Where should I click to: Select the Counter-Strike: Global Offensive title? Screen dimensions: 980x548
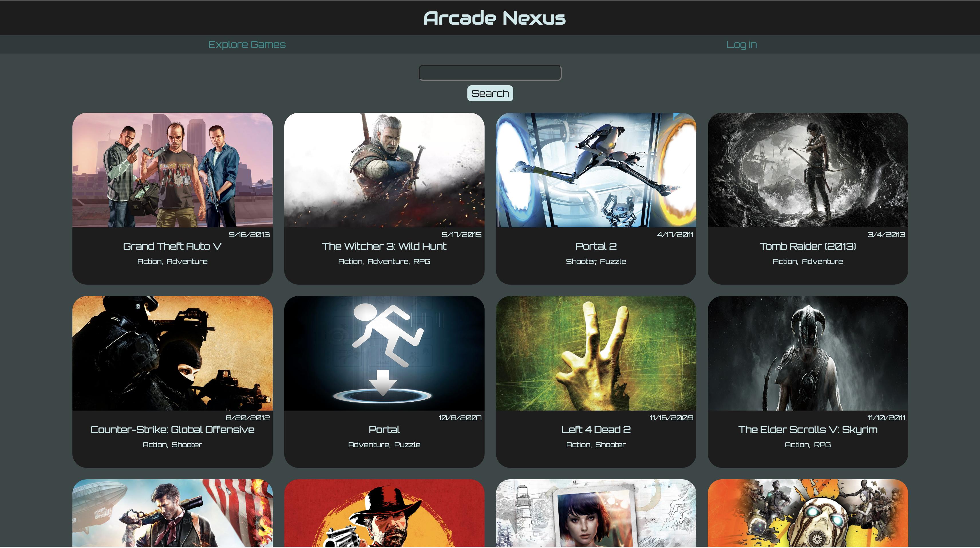click(172, 430)
